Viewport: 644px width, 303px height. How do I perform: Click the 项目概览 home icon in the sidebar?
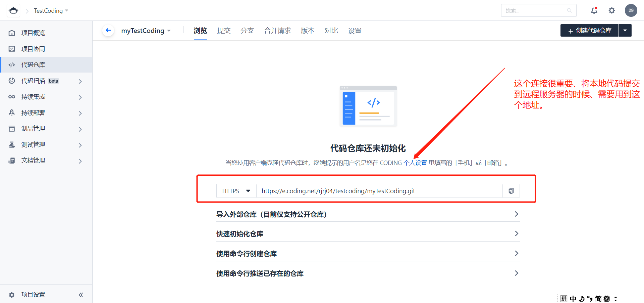pyautogui.click(x=12, y=33)
